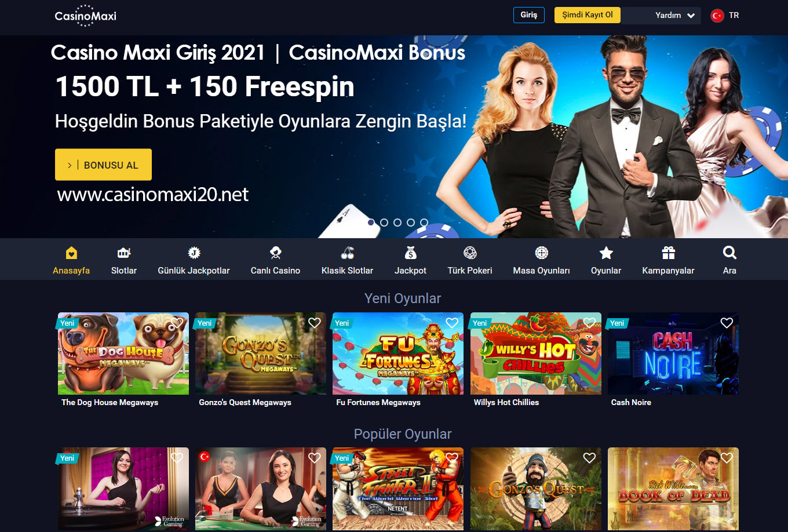The width and height of the screenshot is (788, 532).
Task: Click the Ara search magnifier icon
Action: (729, 253)
